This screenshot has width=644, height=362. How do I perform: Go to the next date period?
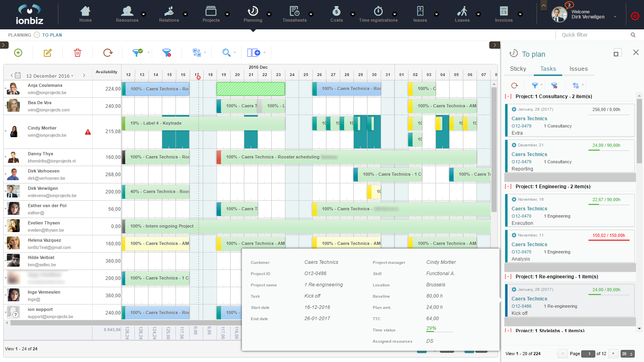tap(84, 75)
